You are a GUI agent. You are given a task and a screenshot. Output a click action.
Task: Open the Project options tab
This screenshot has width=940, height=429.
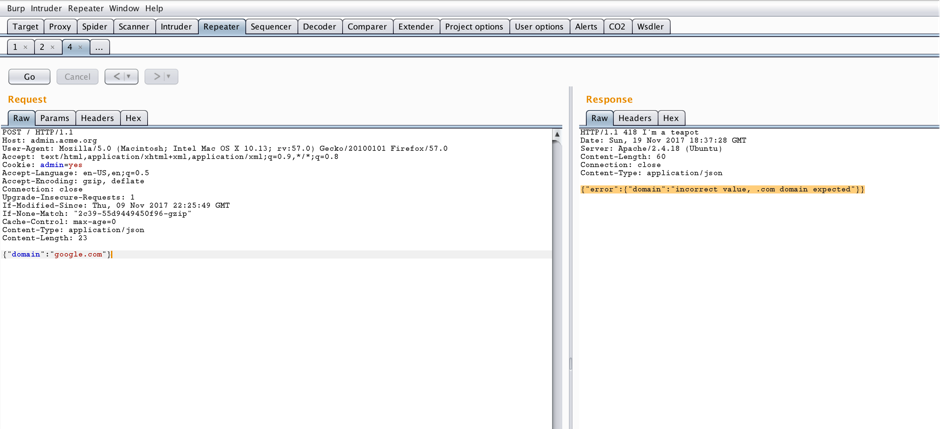pyautogui.click(x=474, y=26)
